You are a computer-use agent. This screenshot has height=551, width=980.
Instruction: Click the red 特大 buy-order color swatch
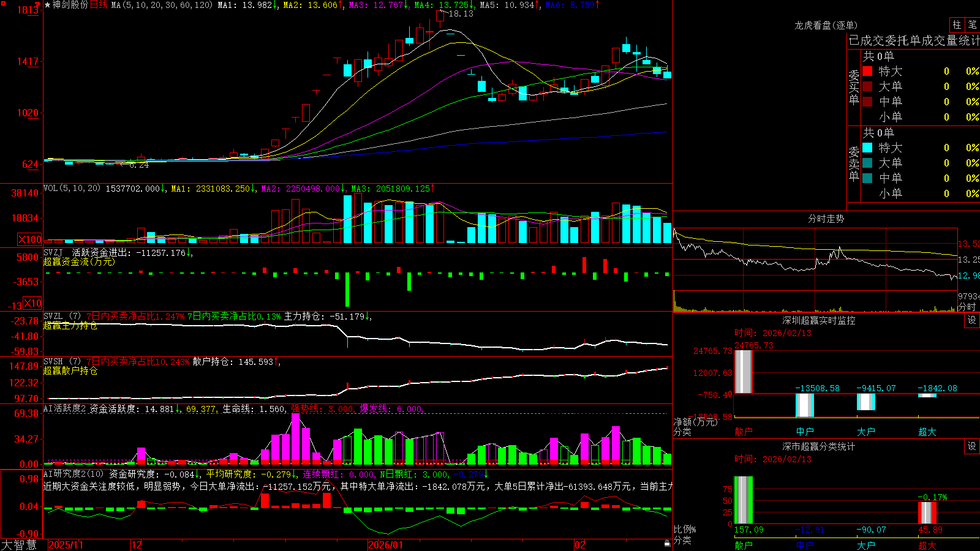coord(867,71)
